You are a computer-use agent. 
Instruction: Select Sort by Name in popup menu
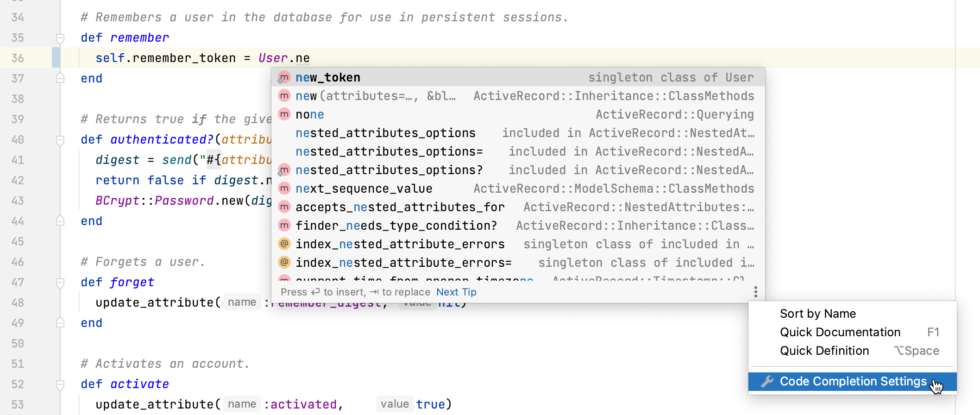(x=817, y=314)
